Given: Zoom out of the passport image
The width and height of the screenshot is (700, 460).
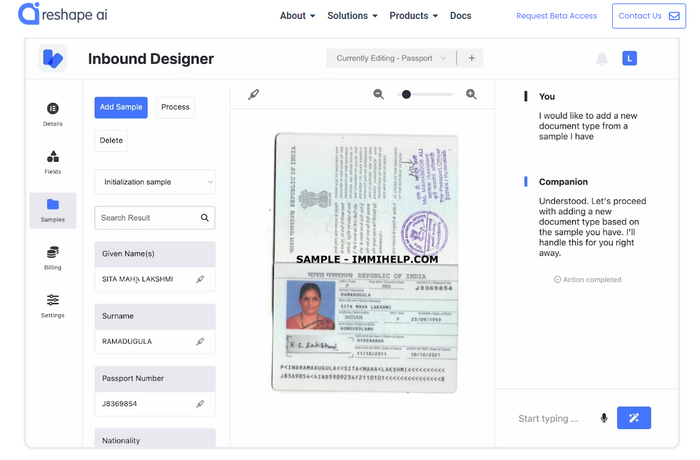Looking at the screenshot, I should (x=379, y=94).
